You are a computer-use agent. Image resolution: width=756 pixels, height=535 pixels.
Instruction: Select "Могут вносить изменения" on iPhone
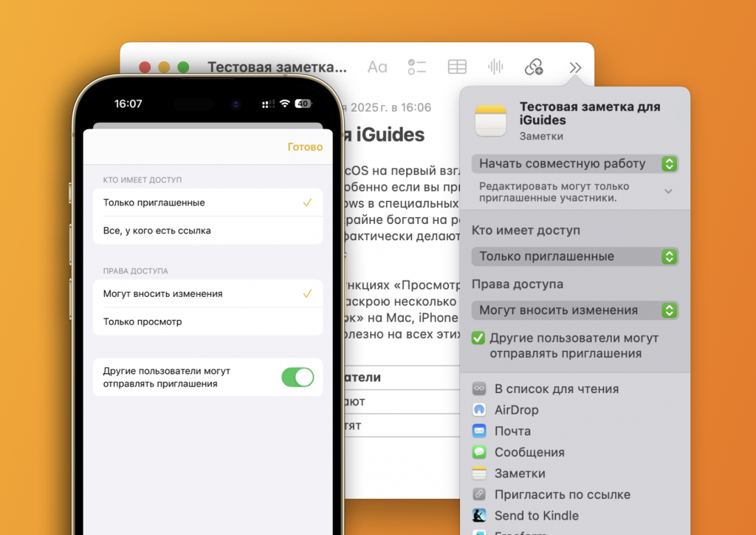tap(207, 294)
